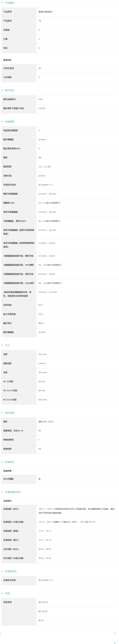Image resolution: width=119 pixels, height=644 pixels.
Task: Select the torque value 1.4 ... 1.5 Nm
Action: point(45,167)
